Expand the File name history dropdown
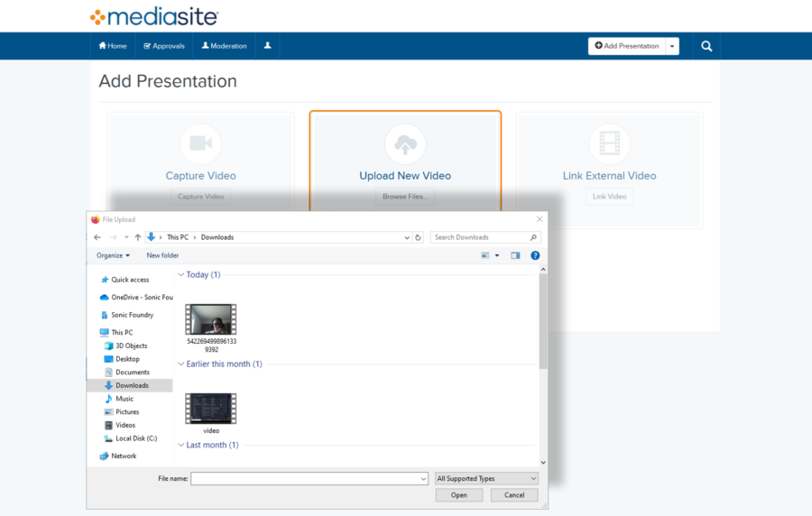Viewport: 812px width, 516px height. point(423,479)
